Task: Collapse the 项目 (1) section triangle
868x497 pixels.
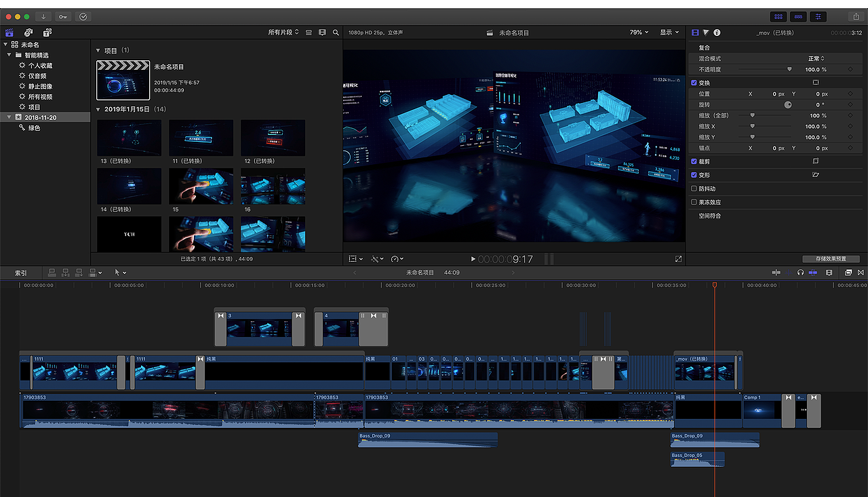Action: tap(98, 51)
